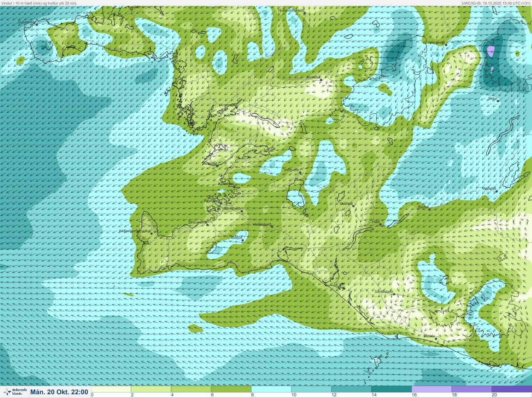Click the Kjalarnes station label
The height and width of the screenshot is (398, 532).
coord(226,184)
